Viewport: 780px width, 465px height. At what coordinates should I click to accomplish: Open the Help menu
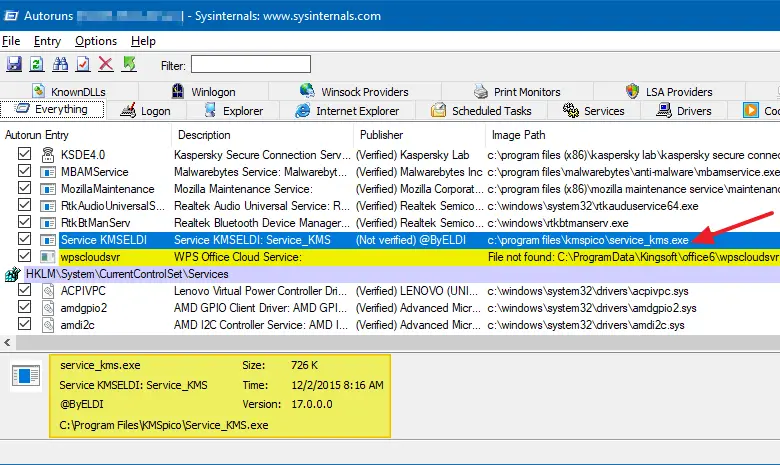(143, 41)
